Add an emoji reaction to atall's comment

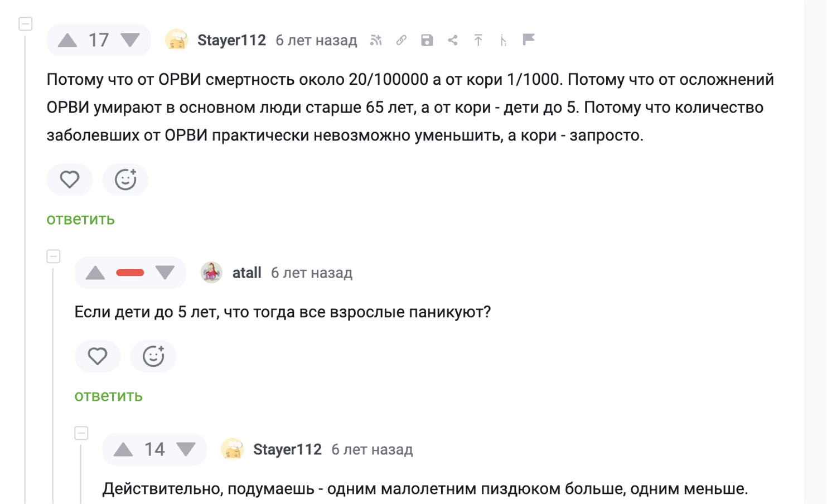click(153, 356)
